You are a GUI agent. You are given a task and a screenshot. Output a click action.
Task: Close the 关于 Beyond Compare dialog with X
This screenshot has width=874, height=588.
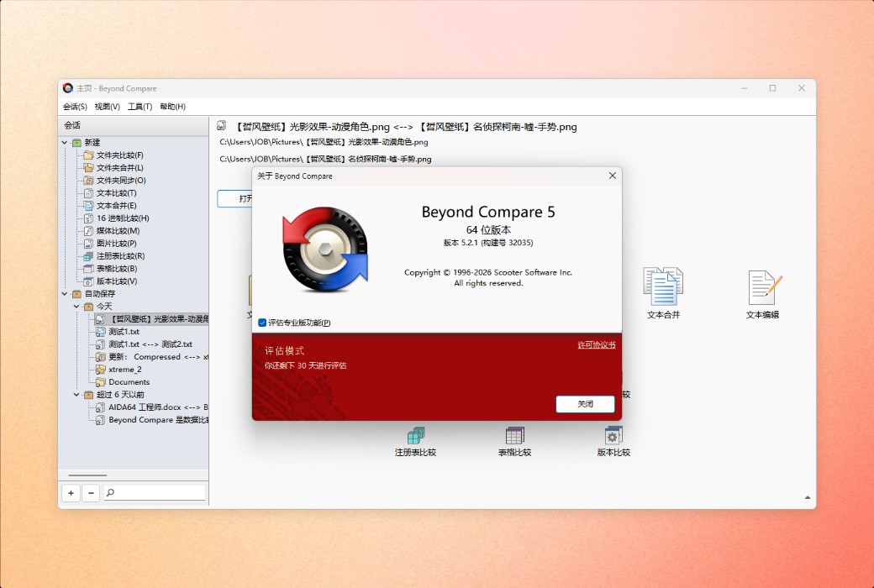(612, 176)
